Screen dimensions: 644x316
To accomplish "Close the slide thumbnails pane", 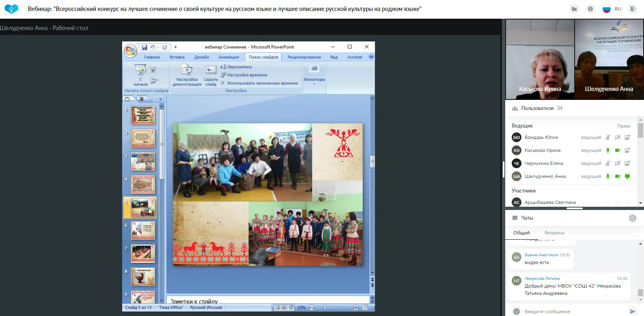I will (x=161, y=99).
